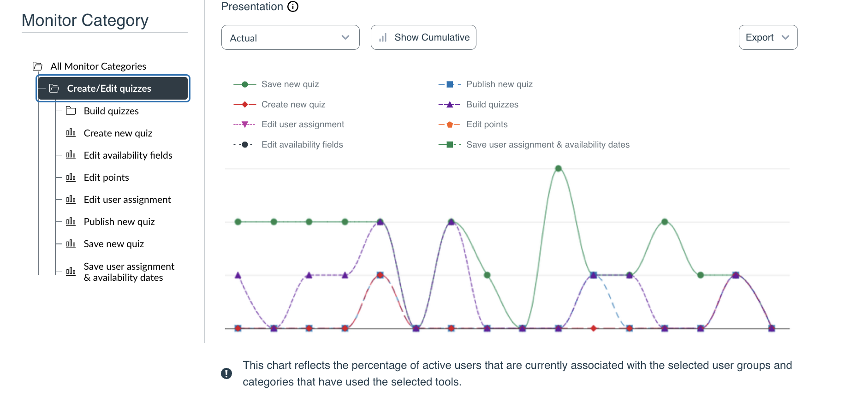This screenshot has width=868, height=403.
Task: Click bar chart icon beside Create new quiz
Action: pos(71,133)
